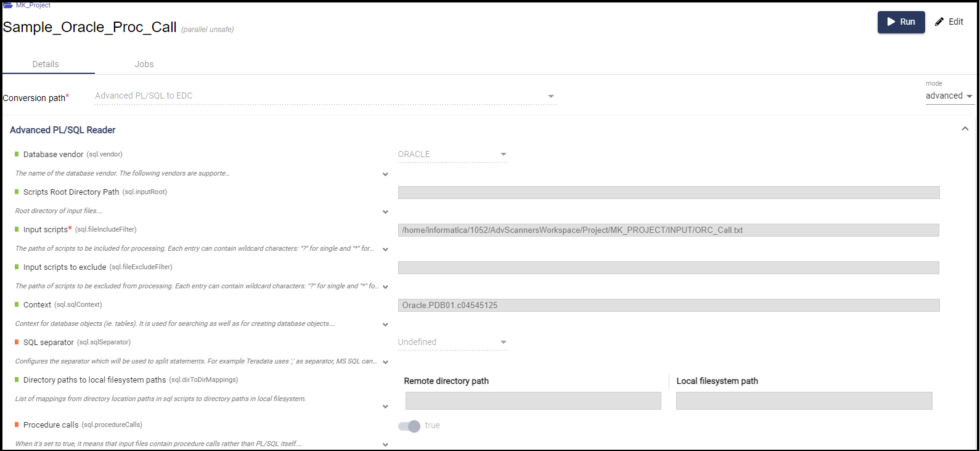This screenshot has height=451, width=980.
Task: Expand SQL separator description chevron
Action: pos(385,362)
